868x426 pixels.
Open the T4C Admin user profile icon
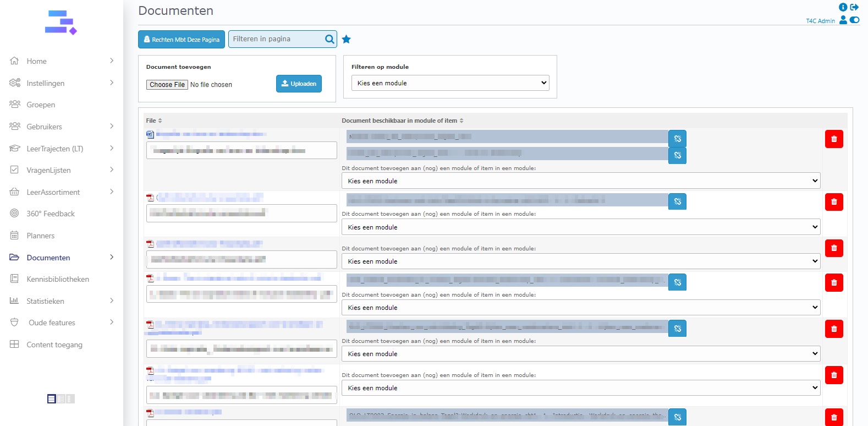(x=843, y=20)
